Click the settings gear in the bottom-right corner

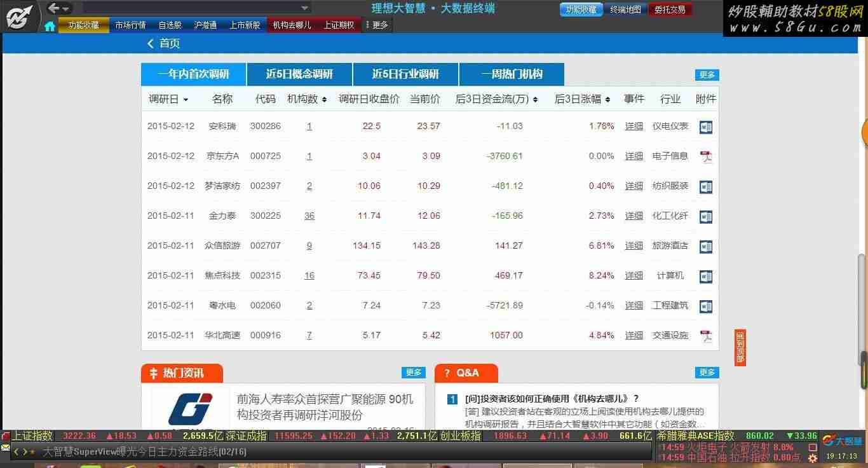813,458
